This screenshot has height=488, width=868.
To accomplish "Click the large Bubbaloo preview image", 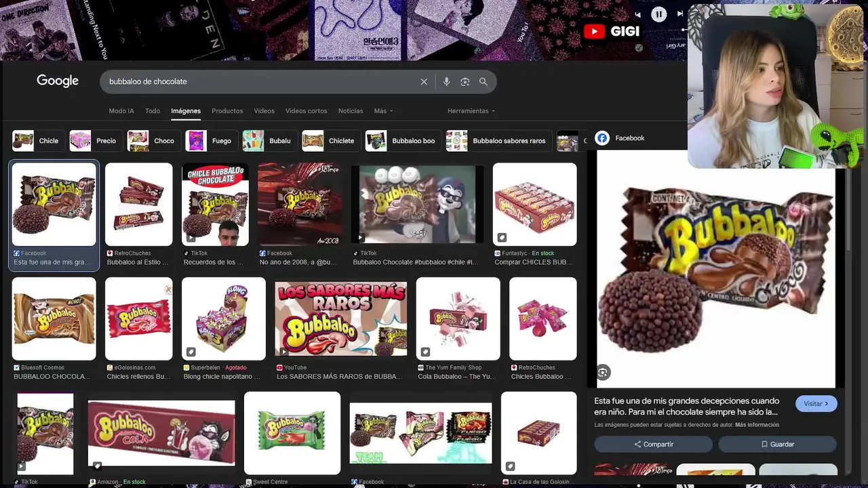I will (x=716, y=269).
